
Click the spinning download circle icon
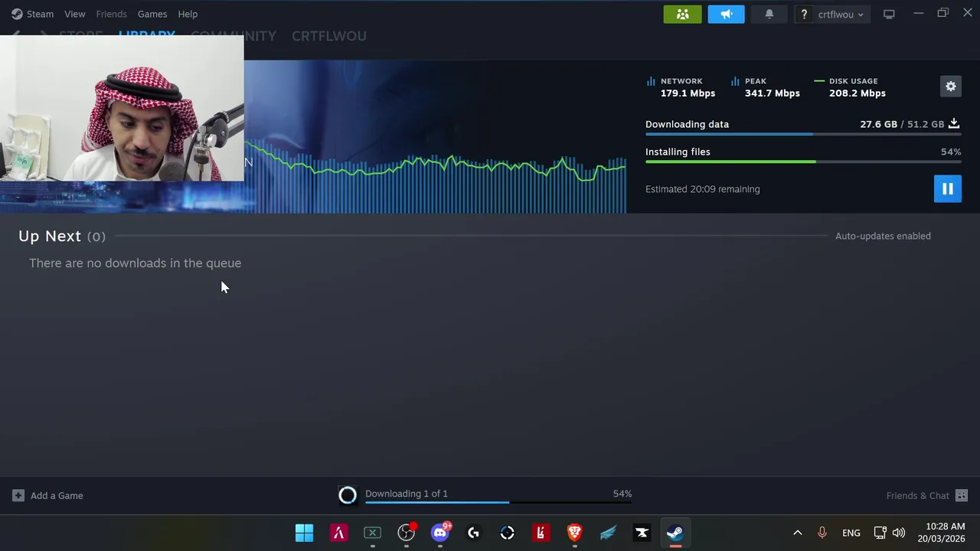pos(348,495)
